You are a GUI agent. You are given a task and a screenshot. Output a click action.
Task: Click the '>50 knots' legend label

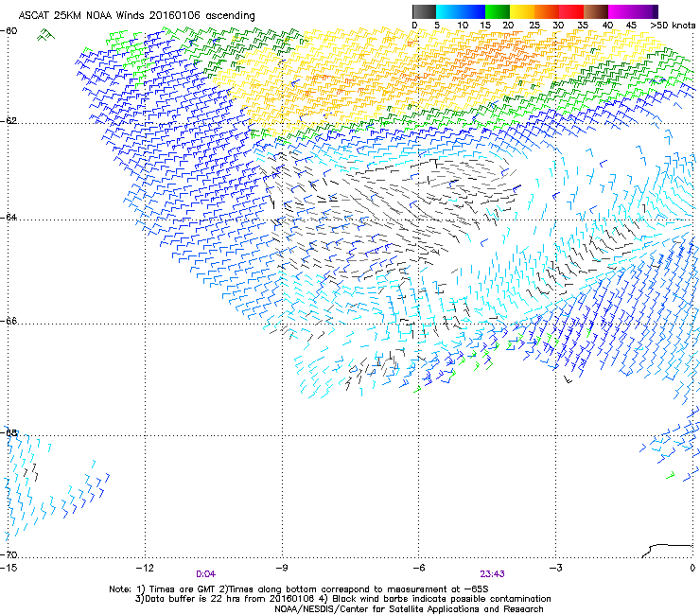[x=673, y=26]
